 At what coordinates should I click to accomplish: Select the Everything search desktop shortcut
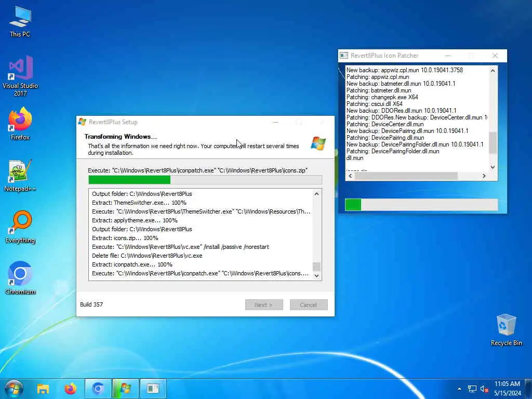click(20, 227)
